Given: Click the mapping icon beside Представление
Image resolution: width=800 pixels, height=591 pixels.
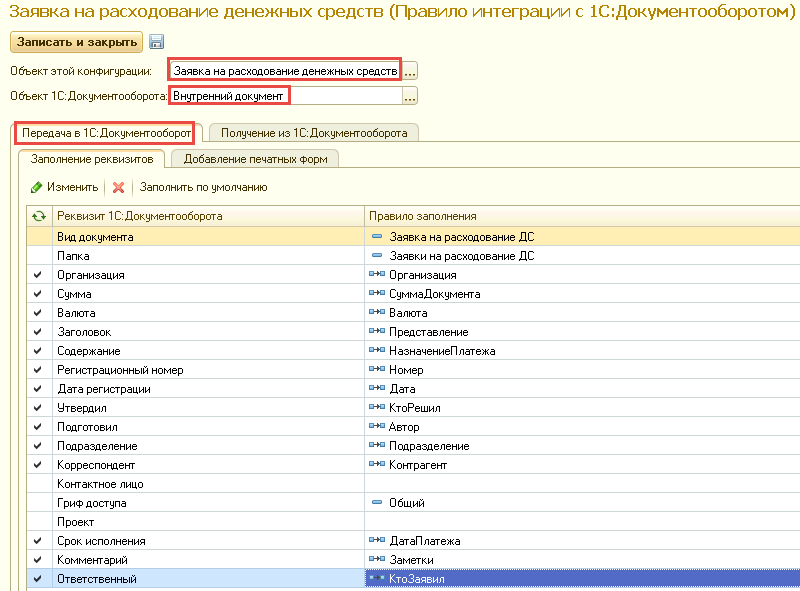Looking at the screenshot, I should point(377,332).
